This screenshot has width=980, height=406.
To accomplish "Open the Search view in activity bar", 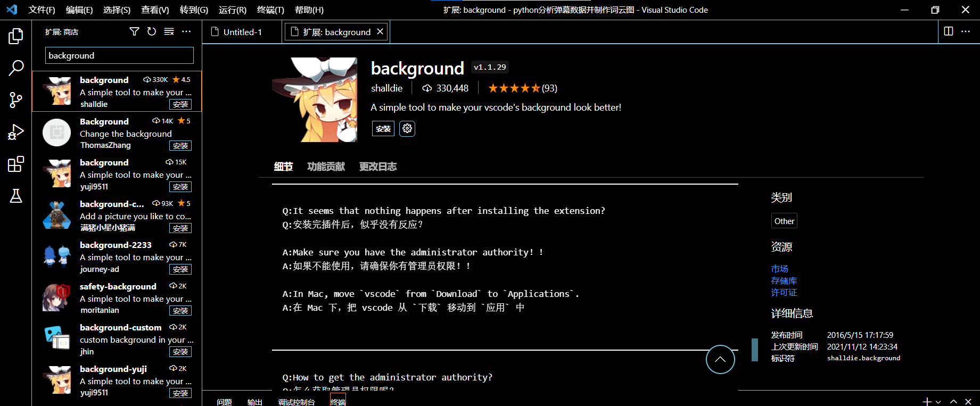I will [16, 68].
